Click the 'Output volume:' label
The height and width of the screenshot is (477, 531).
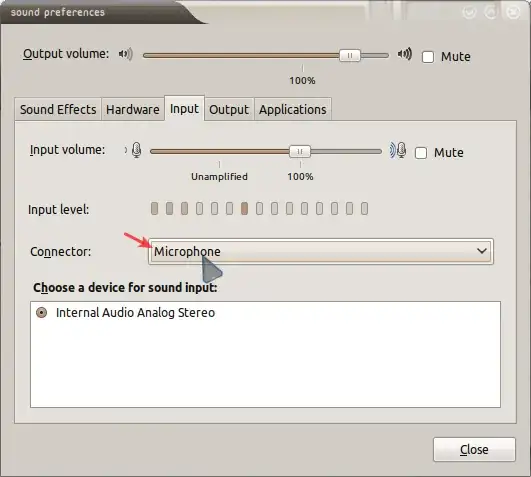(66, 54)
